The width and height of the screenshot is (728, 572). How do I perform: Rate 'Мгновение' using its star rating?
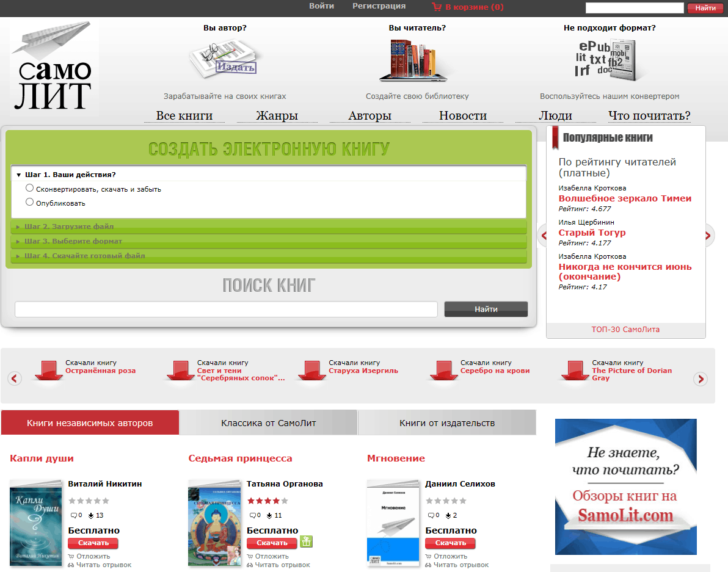coord(446,501)
